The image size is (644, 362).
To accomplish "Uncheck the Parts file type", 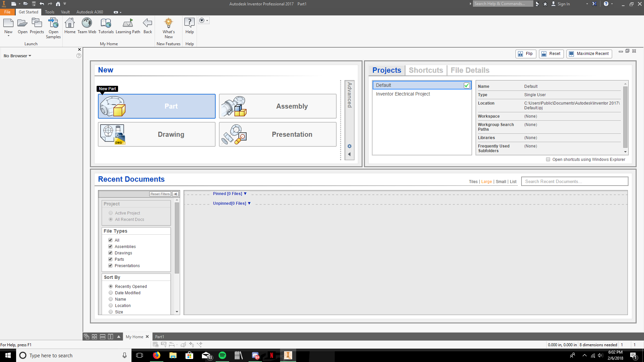I will (110, 259).
